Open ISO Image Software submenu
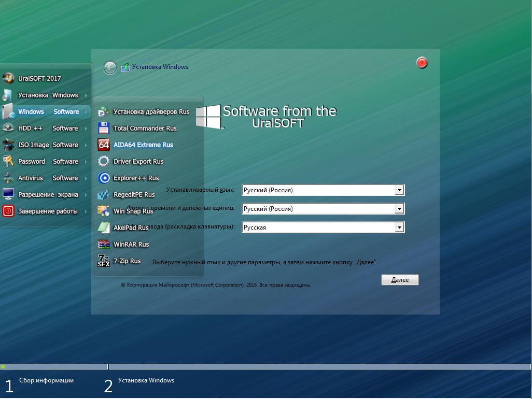532x399 pixels. click(x=46, y=145)
